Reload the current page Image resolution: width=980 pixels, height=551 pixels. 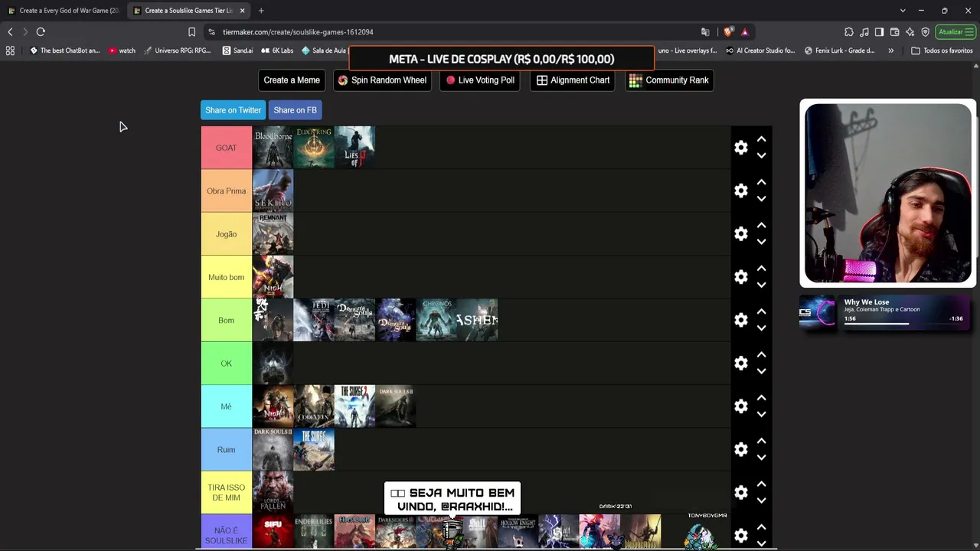tap(41, 32)
